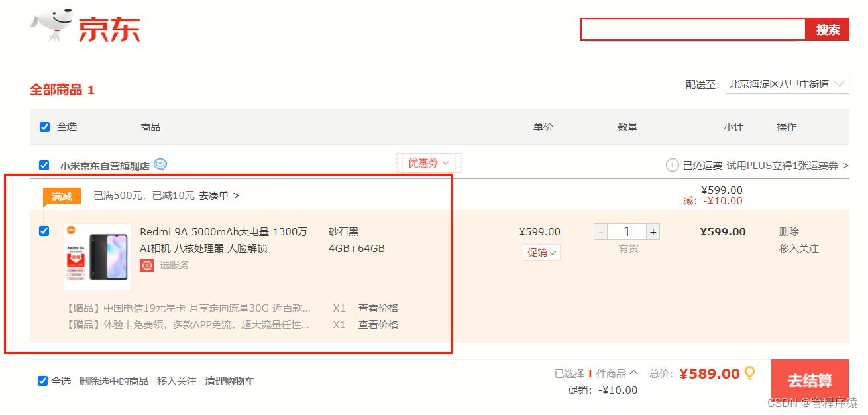Screen dimensions: 868x415
Task: Click the 已免运费 text
Action: click(x=702, y=165)
